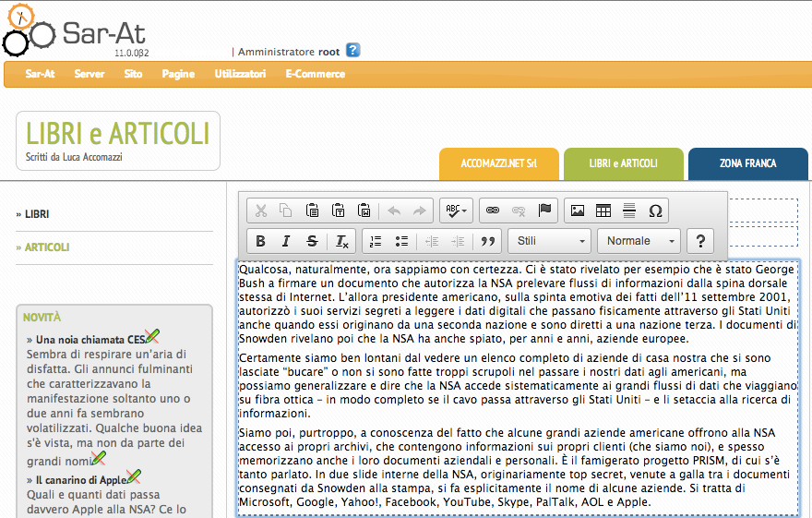
Task: Toggle bulleted list
Action: (401, 241)
